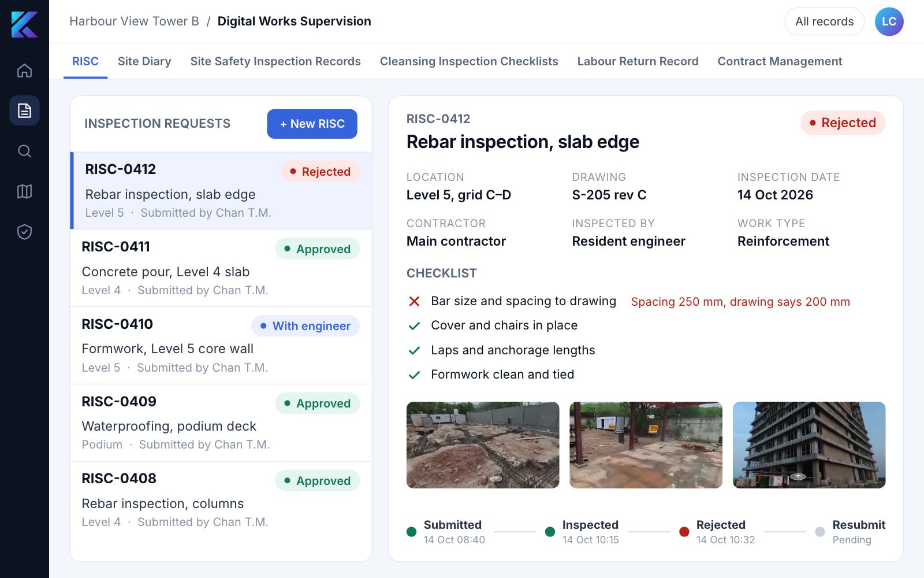This screenshot has height=578, width=924.
Task: Select the RISC-0410 Formwork request
Action: (x=221, y=346)
